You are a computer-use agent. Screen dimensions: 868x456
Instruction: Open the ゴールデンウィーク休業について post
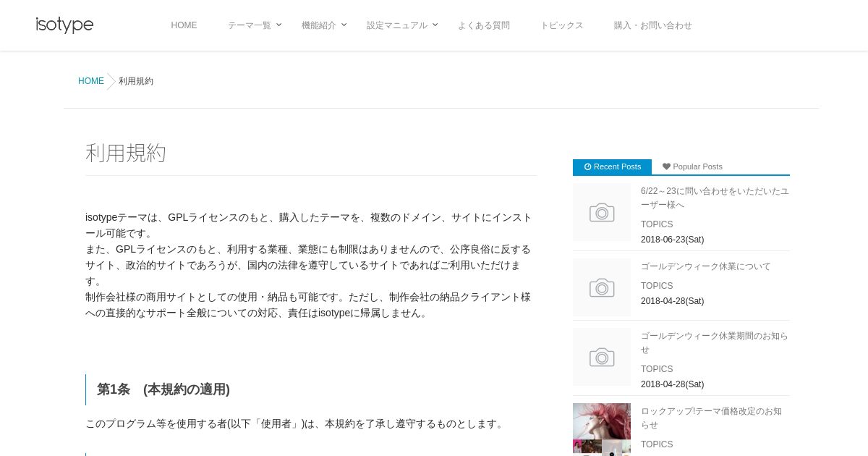[x=706, y=266]
